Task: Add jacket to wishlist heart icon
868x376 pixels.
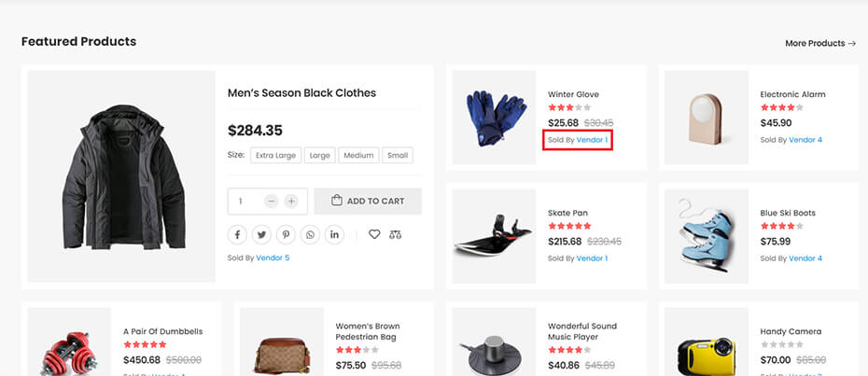Action: click(x=374, y=234)
